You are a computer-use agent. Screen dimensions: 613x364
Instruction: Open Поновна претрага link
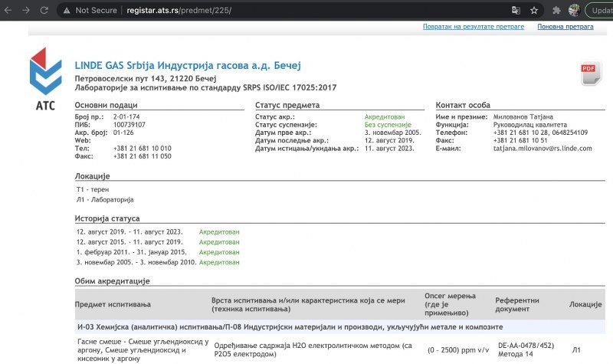(x=564, y=27)
